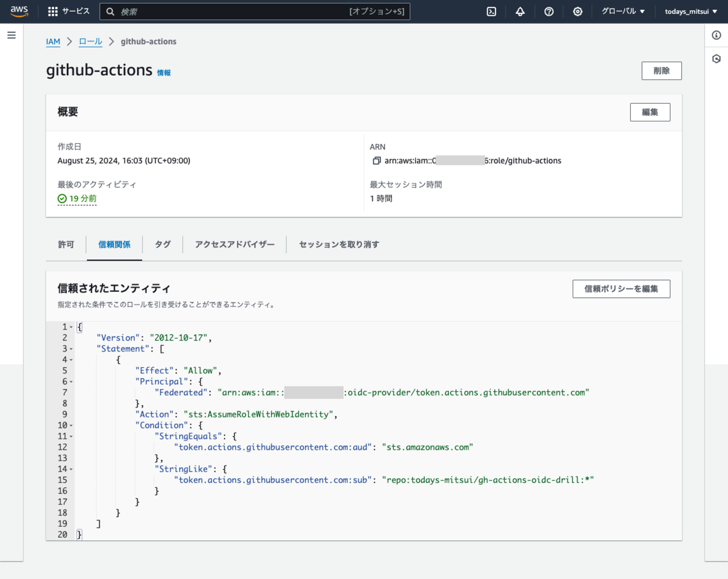The height and width of the screenshot is (579, 728).
Task: Launch CloudShell from the top bar
Action: pos(491,11)
